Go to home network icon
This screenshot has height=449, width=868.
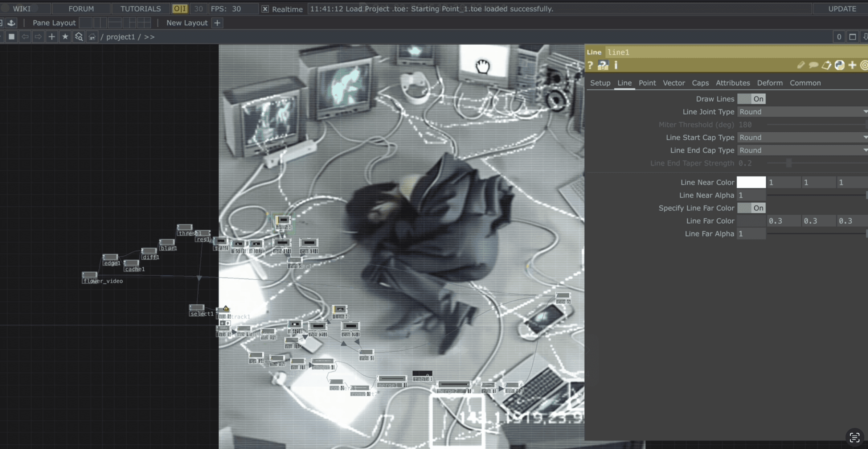tap(92, 37)
